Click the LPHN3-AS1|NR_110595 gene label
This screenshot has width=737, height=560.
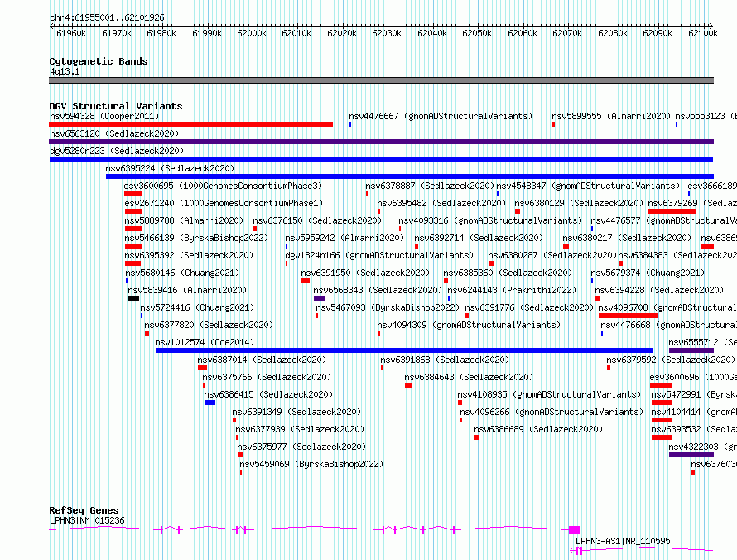[x=623, y=541]
